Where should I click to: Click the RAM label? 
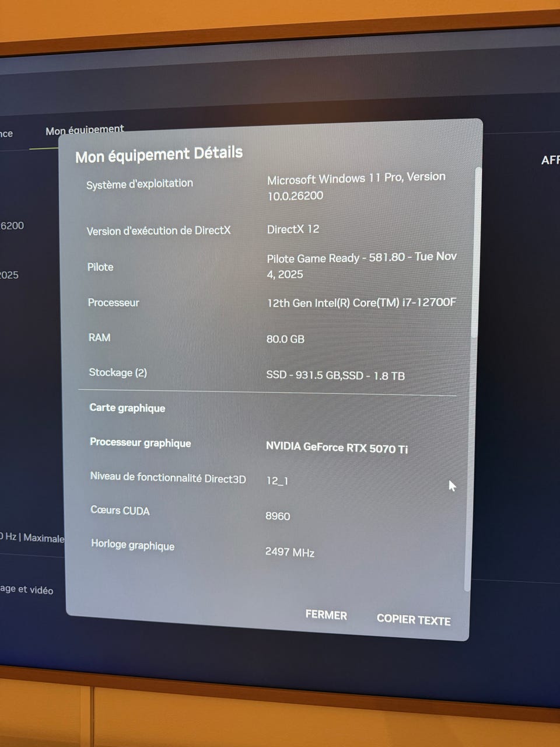[99, 337]
